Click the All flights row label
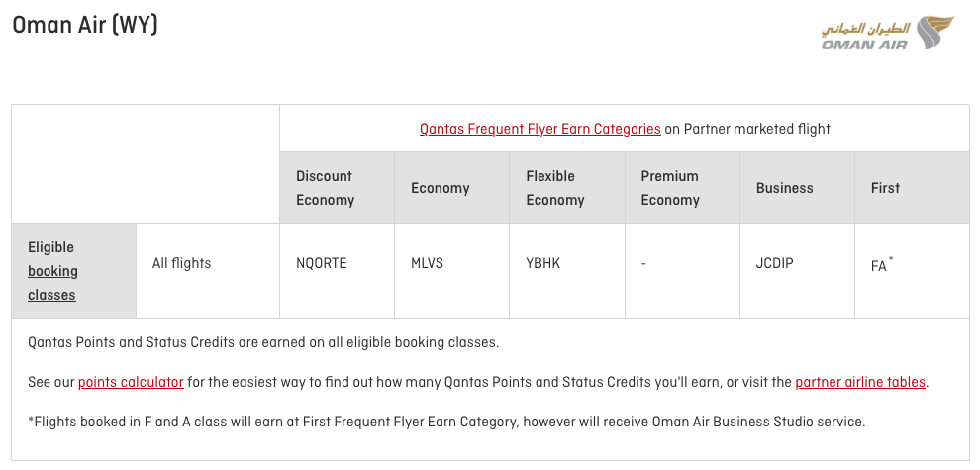The height and width of the screenshot is (470, 980). coord(181,263)
